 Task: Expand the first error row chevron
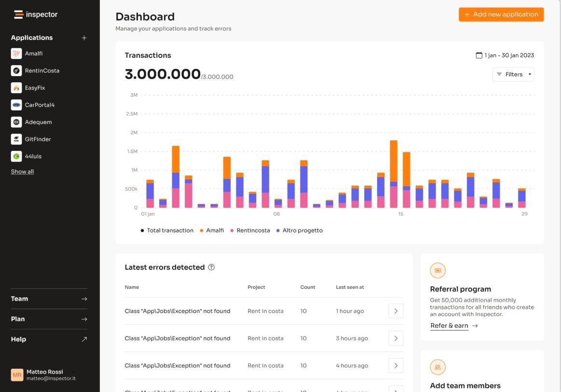(x=396, y=311)
